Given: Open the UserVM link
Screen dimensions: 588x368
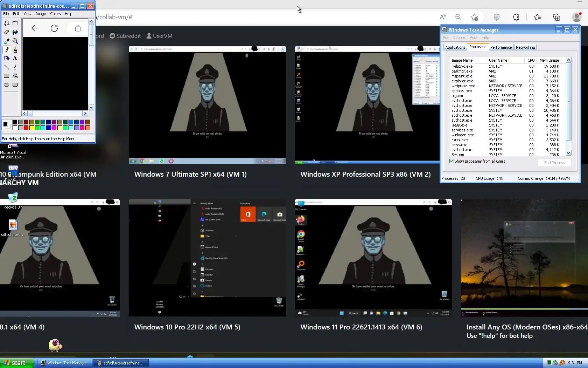Looking at the screenshot, I should (x=159, y=36).
